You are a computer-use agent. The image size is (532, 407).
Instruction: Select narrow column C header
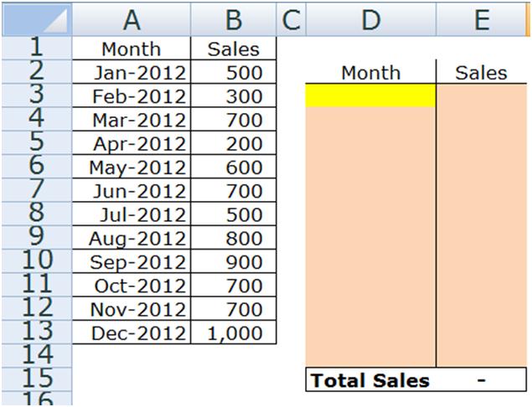click(291, 18)
